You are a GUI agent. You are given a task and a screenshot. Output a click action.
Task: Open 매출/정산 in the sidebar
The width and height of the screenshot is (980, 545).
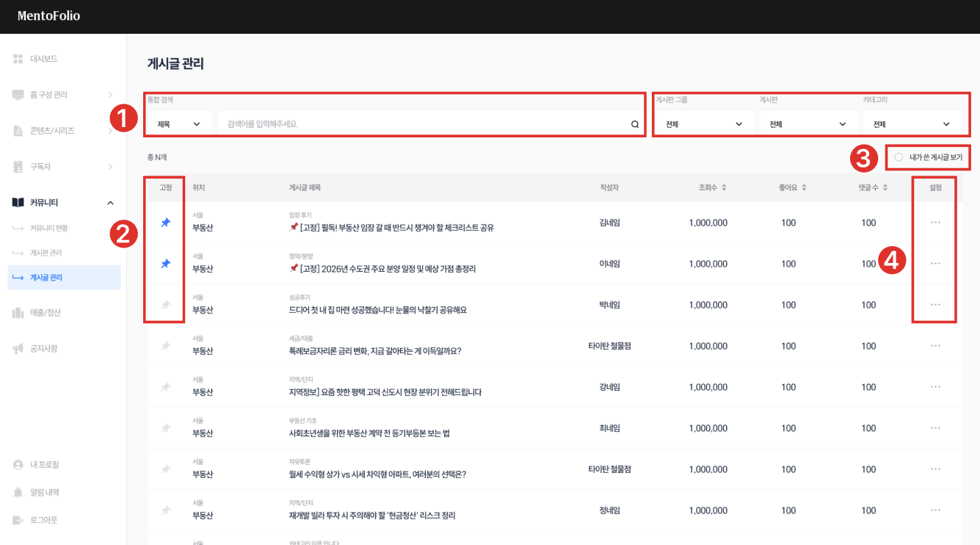(x=46, y=313)
